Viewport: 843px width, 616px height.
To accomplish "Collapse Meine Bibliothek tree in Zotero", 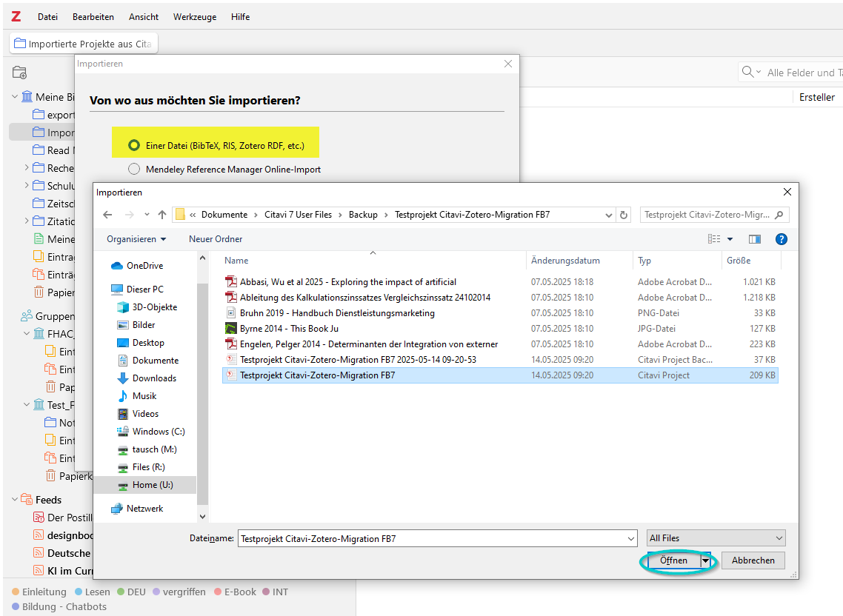I will 15,97.
